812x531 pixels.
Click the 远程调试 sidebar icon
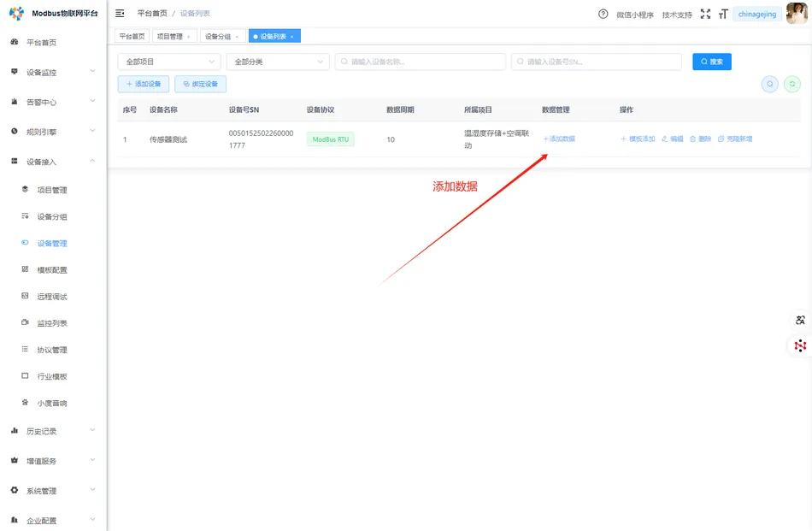point(23,296)
